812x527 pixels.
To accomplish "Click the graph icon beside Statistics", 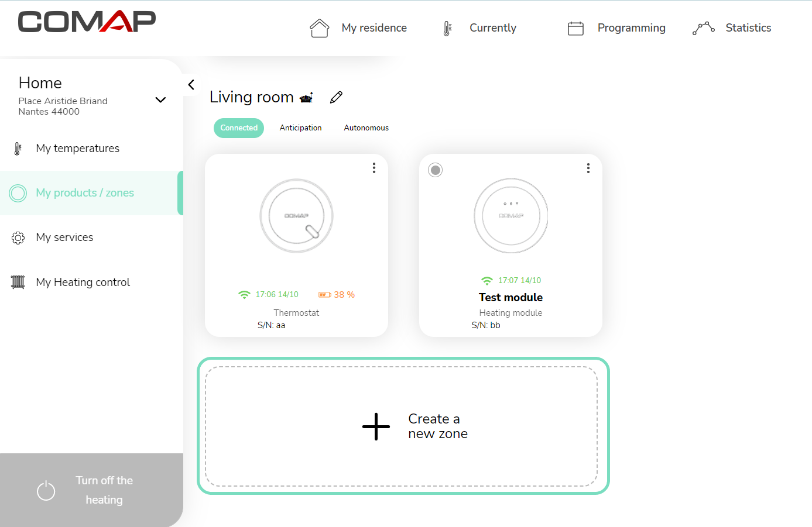I will [x=704, y=28].
